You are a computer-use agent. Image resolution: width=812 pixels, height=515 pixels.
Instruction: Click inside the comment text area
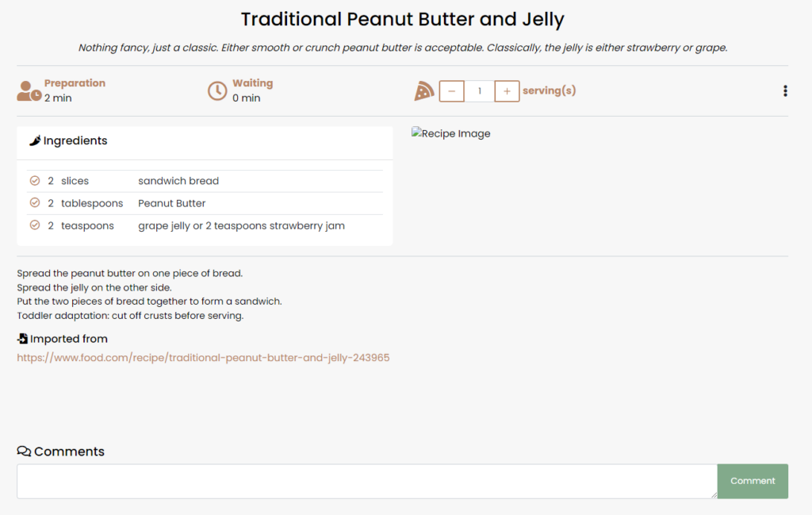366,481
